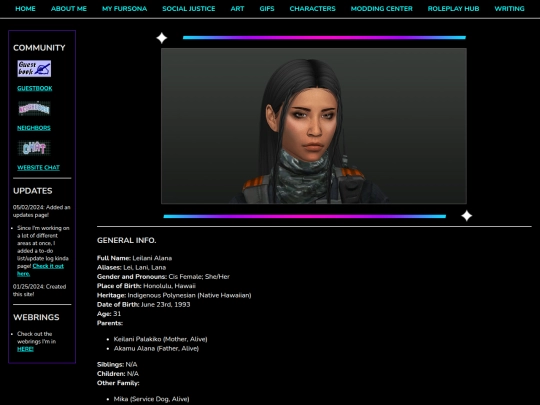
Task: Open the CHARACTERS page
Action: pos(312,9)
